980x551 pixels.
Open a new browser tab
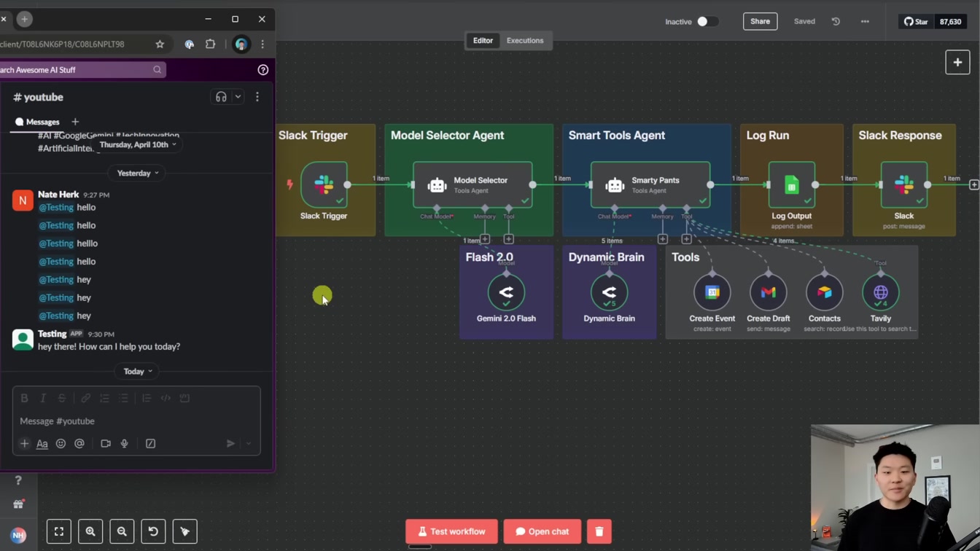[x=24, y=19]
